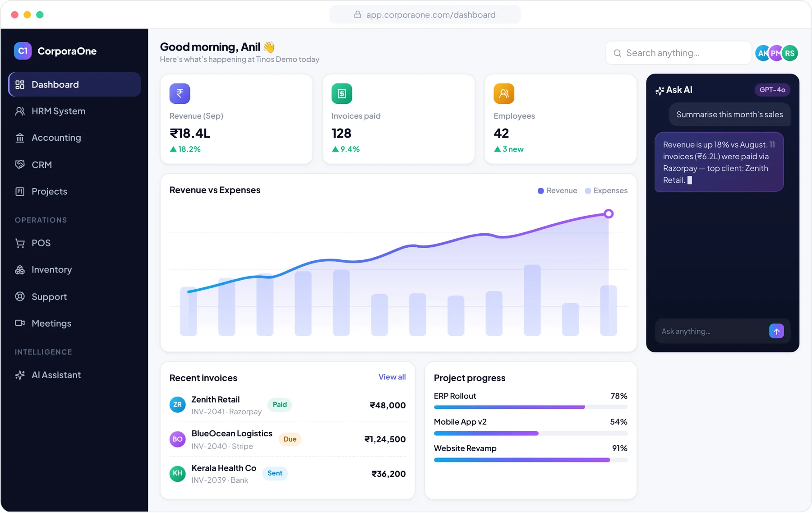
Task: Toggle the Expenses legend item
Action: (x=606, y=190)
